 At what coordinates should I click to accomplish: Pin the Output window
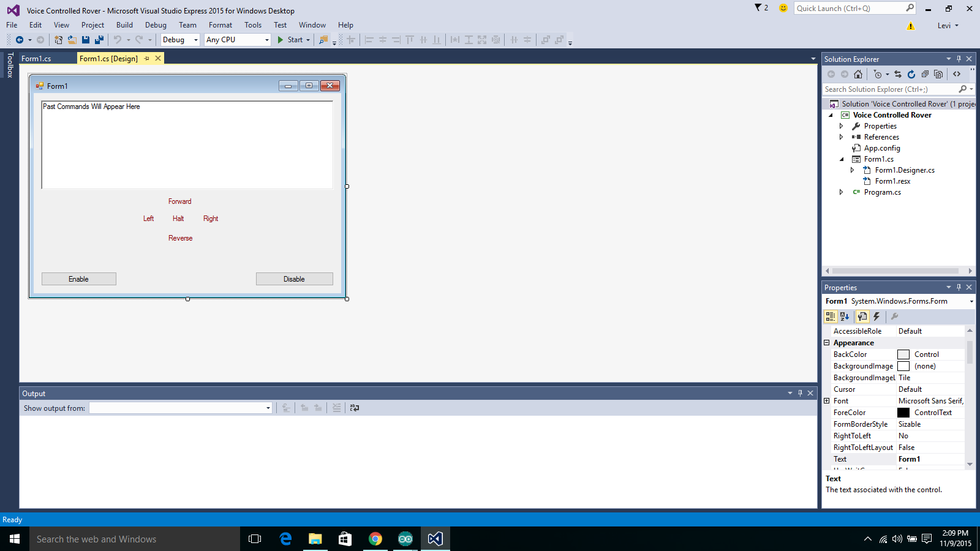(x=800, y=393)
